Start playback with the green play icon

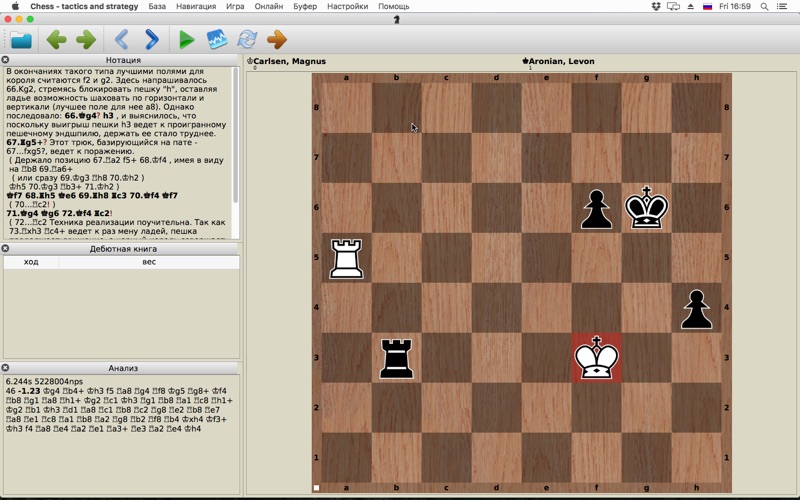187,40
